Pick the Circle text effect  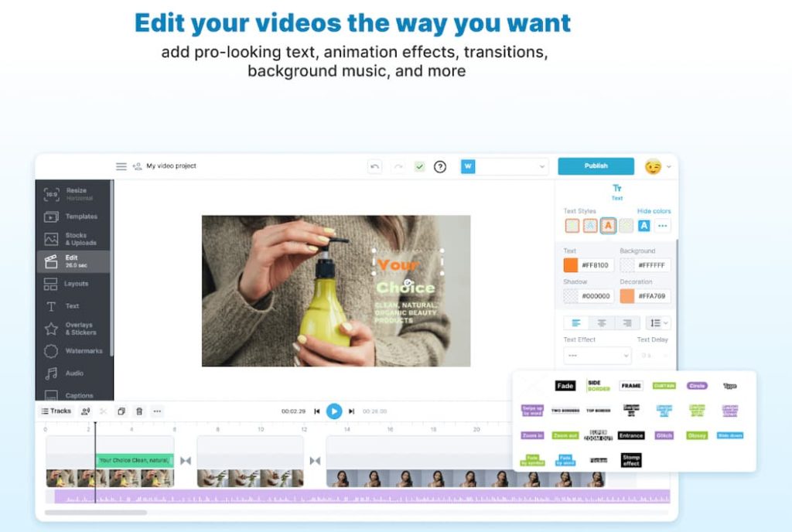(x=697, y=386)
